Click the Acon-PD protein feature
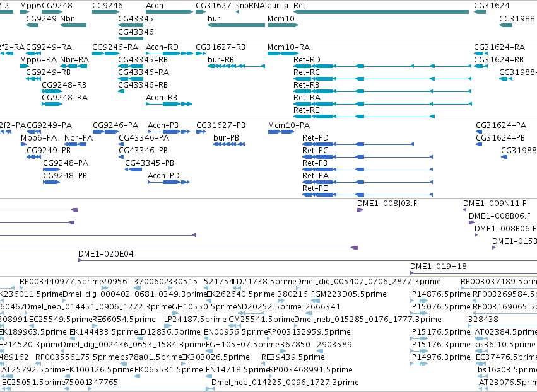537x392 pixels. click(x=169, y=182)
